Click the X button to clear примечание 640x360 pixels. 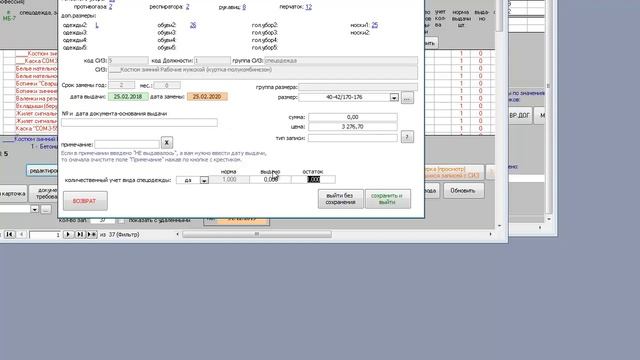[167, 142]
